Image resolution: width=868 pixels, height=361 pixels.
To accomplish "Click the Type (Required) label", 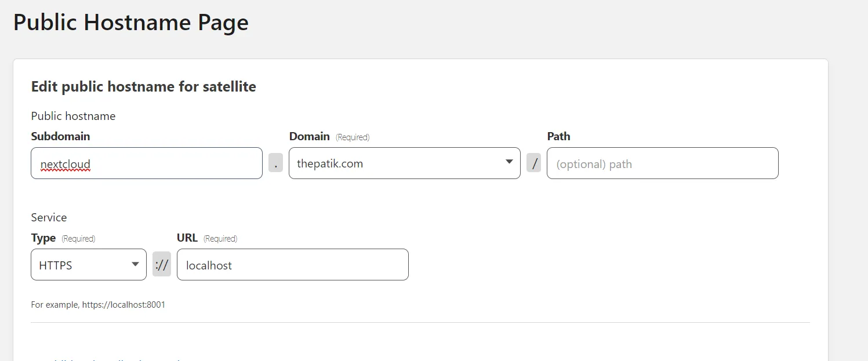I will click(x=63, y=238).
